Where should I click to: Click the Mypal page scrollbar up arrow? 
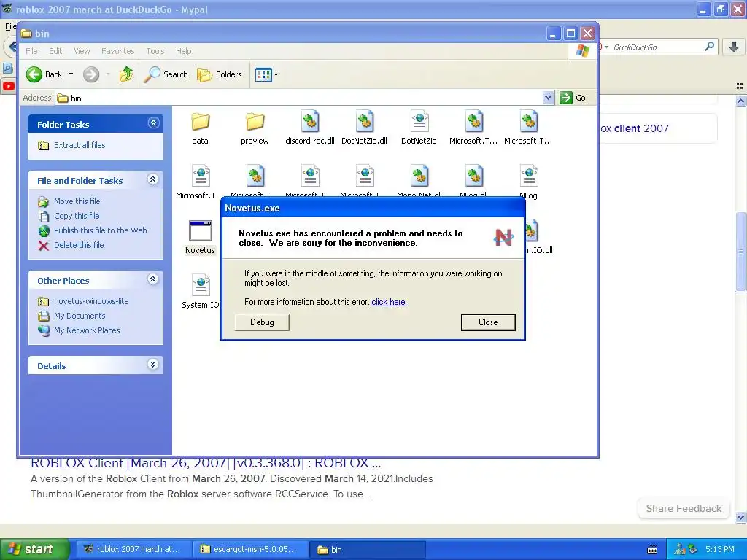click(x=741, y=101)
